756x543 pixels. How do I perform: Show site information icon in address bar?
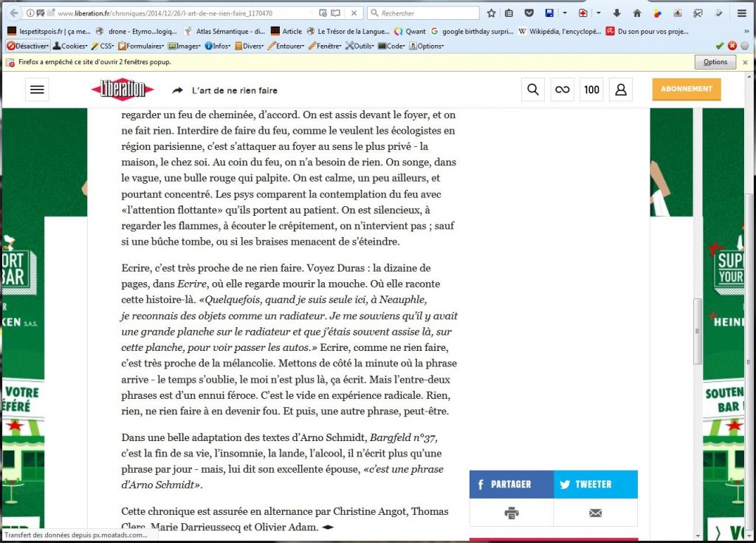(x=30, y=13)
